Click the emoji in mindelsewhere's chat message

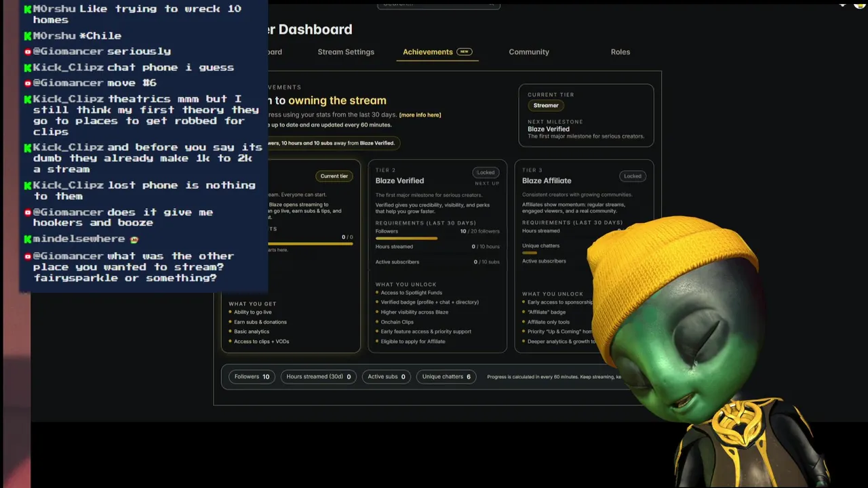pos(134,239)
